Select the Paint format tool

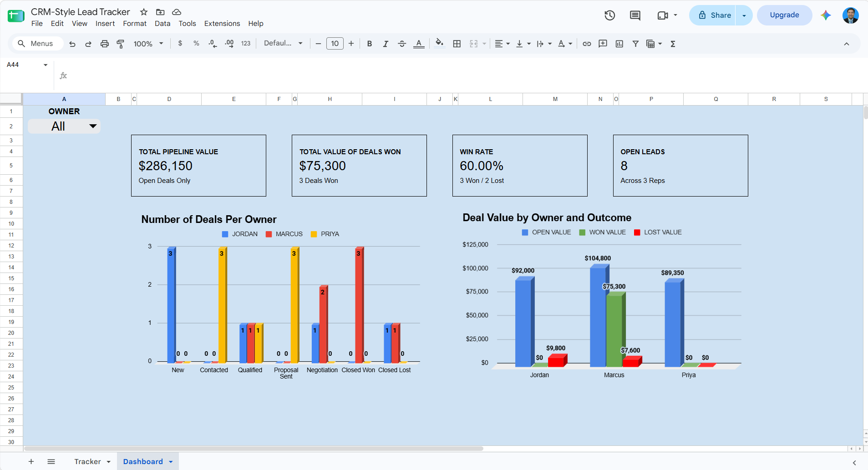(x=121, y=44)
